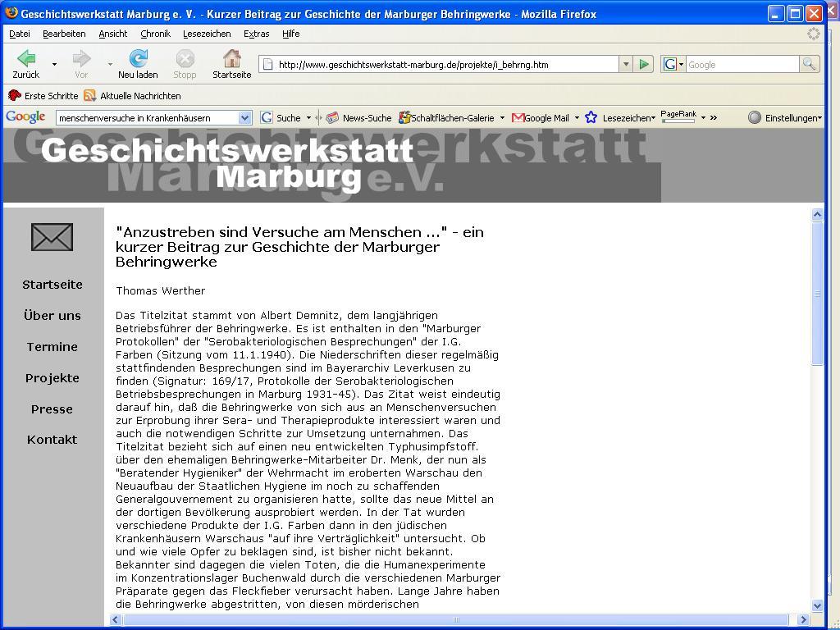Go to Startseite in sidebar
This screenshot has height=630, width=840.
52,285
